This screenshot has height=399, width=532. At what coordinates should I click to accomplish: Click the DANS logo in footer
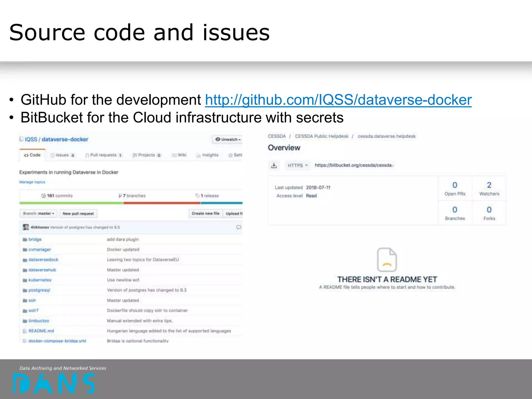(54, 383)
